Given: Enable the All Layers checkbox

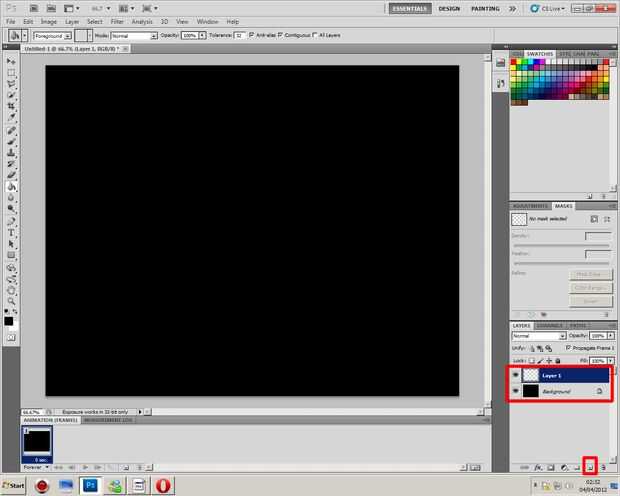Looking at the screenshot, I should tap(315, 35).
